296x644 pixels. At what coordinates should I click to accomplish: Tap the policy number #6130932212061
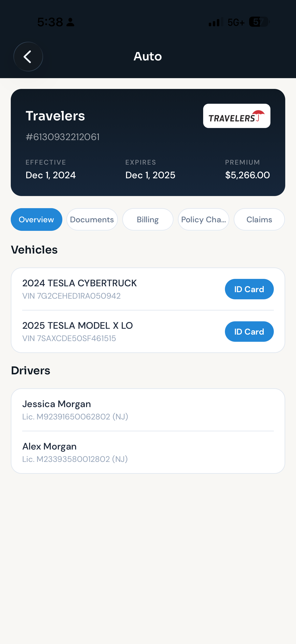[x=63, y=137]
